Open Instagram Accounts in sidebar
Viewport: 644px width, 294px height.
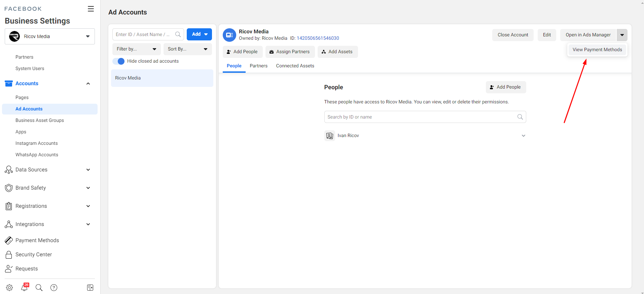[x=37, y=143]
